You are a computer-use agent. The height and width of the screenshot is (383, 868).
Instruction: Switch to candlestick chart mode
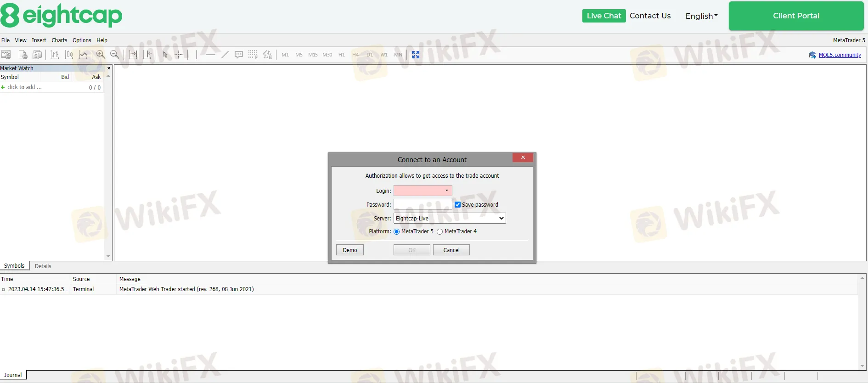69,55
